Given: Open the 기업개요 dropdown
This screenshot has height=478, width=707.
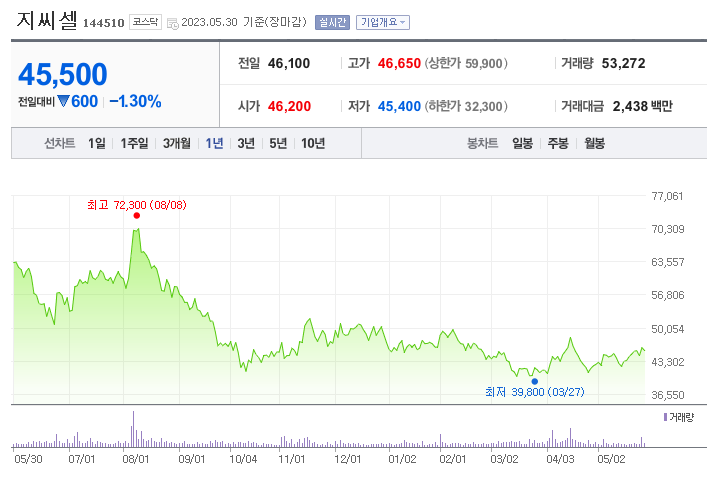Looking at the screenshot, I should tap(383, 22).
